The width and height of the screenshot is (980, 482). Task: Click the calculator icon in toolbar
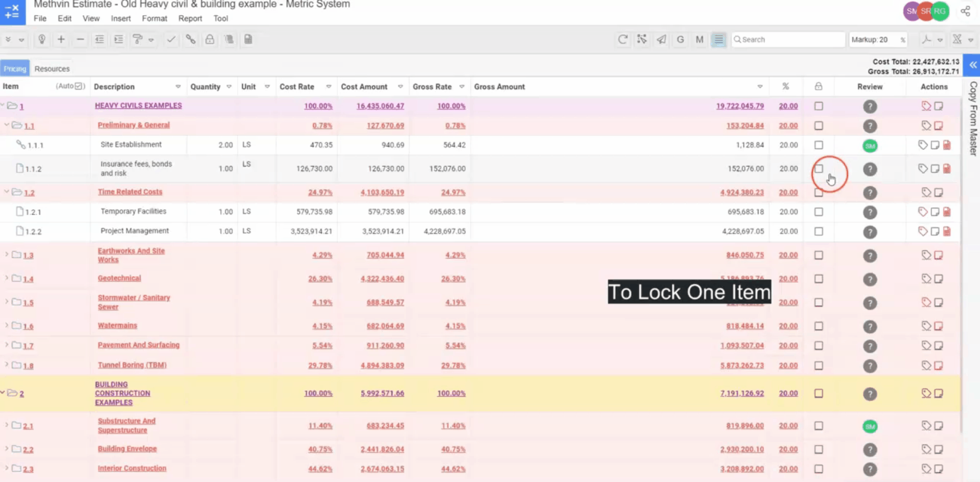tap(248, 39)
